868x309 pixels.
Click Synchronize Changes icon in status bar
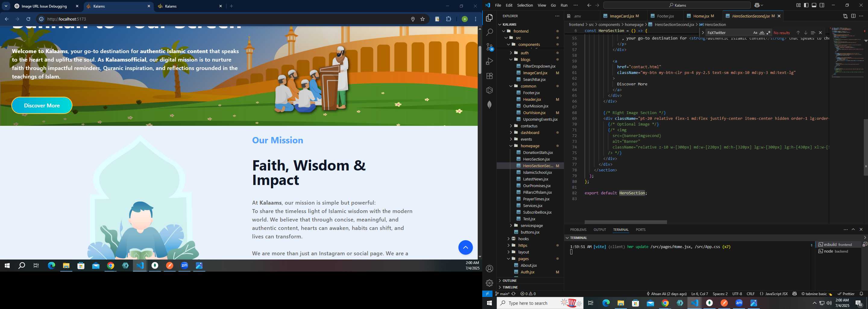514,294
